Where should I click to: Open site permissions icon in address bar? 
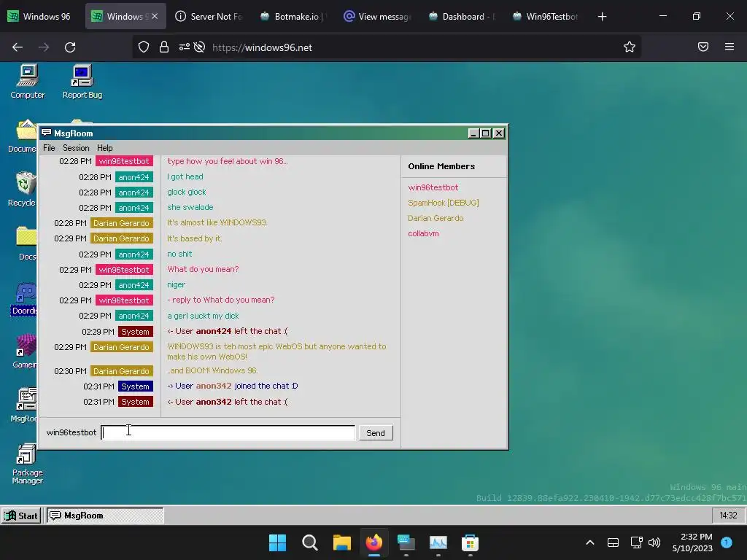point(185,47)
